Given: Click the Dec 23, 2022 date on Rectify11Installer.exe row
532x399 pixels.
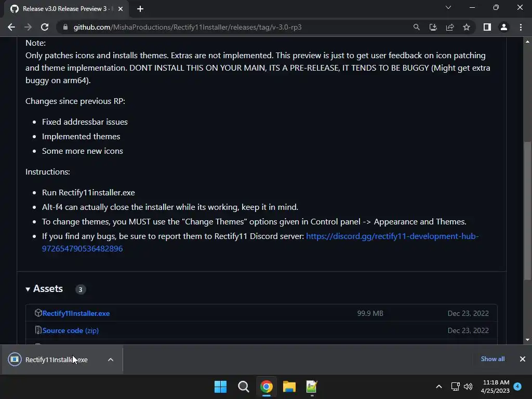Looking at the screenshot, I should pyautogui.click(x=468, y=313).
